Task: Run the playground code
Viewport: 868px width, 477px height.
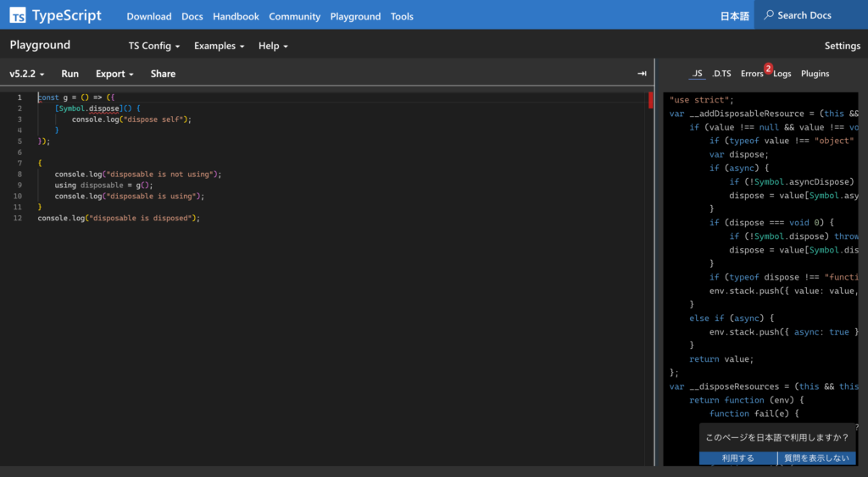Action: [70, 74]
